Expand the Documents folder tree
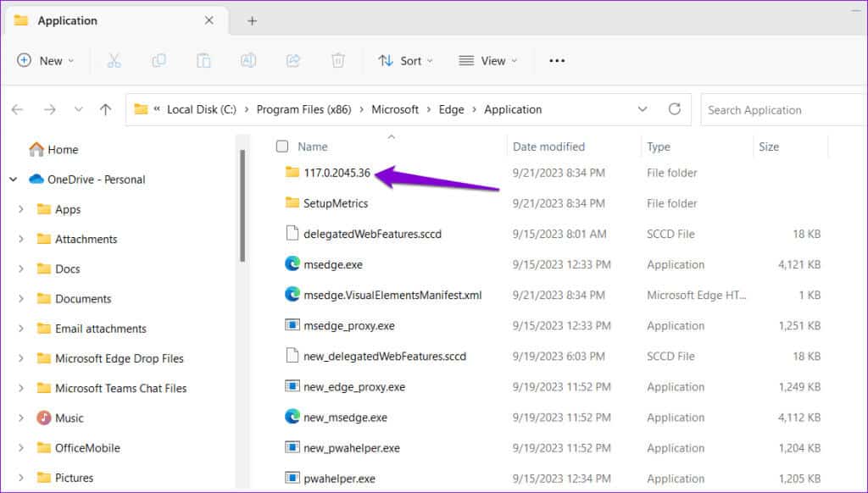Viewport: 868px width, 493px height. coord(21,299)
